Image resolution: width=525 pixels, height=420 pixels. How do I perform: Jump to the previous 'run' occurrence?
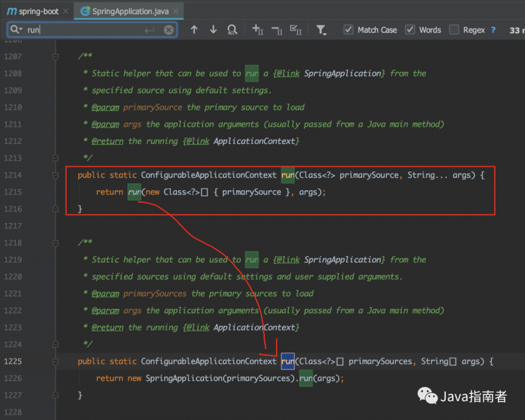195,30
